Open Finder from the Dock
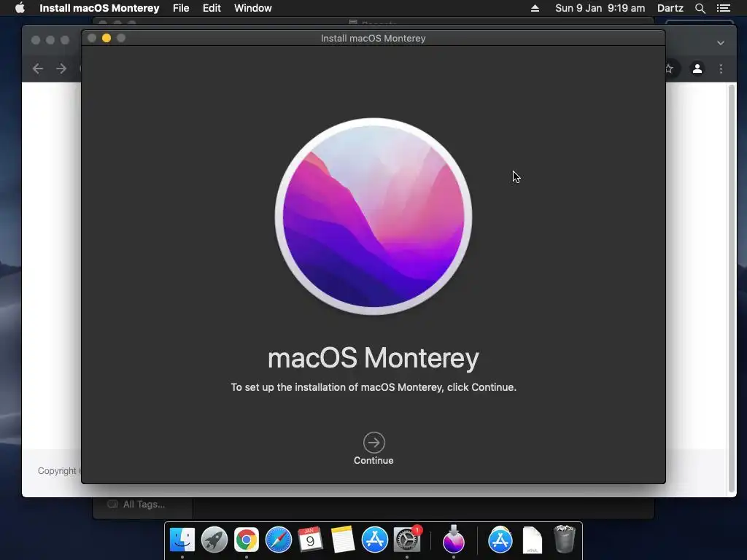 [x=182, y=540]
